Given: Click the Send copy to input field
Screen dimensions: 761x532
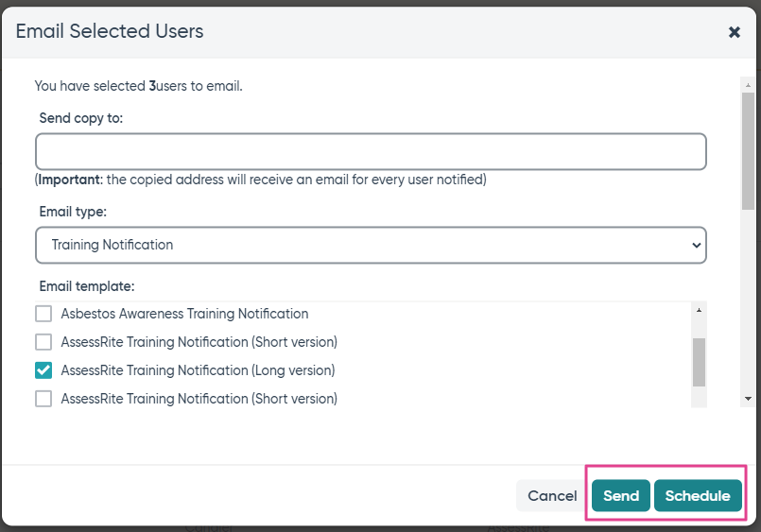Looking at the screenshot, I should [371, 152].
